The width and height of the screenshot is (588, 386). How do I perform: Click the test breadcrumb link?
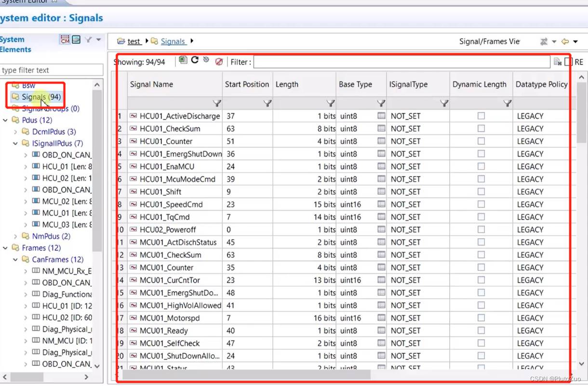[134, 41]
